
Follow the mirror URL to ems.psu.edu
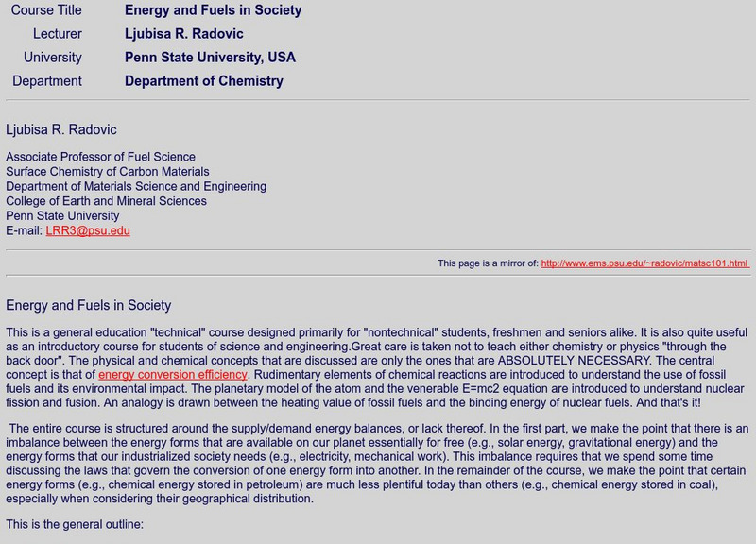pyautogui.click(x=644, y=263)
